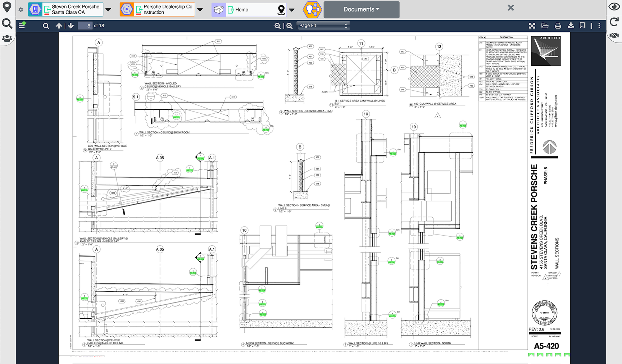Print the drawing sheet
The height and width of the screenshot is (364, 622).
558,26
